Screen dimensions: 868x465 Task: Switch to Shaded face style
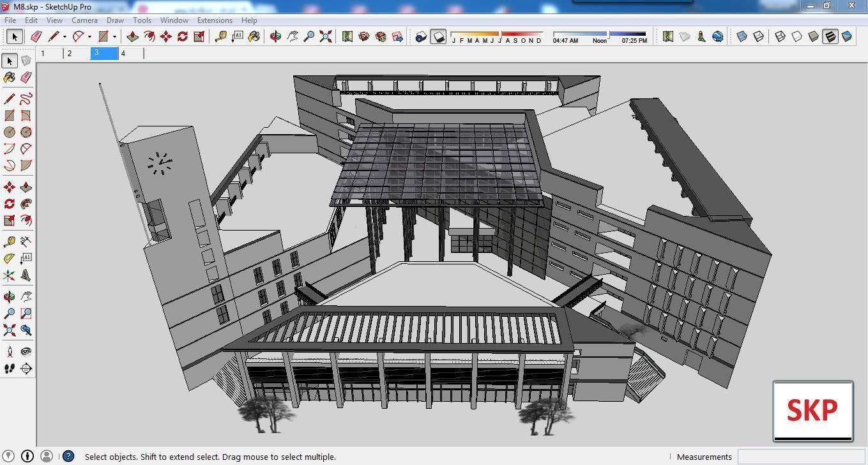click(x=813, y=36)
